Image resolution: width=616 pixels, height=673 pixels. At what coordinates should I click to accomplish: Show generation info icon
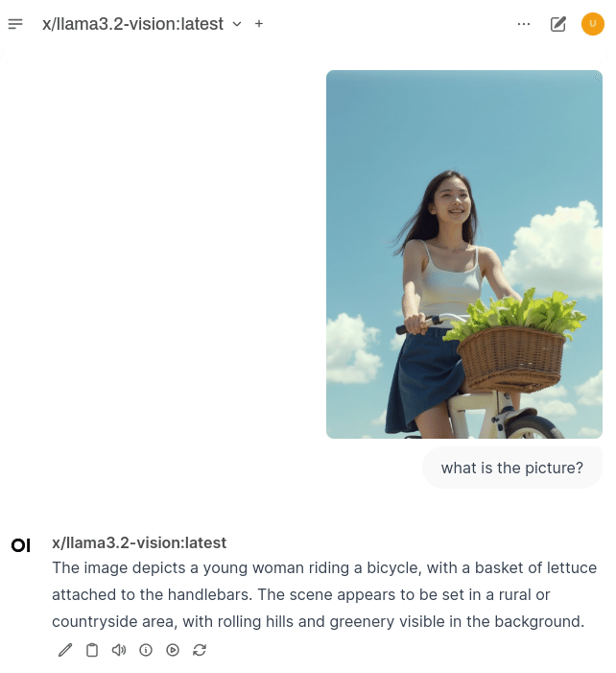146,650
